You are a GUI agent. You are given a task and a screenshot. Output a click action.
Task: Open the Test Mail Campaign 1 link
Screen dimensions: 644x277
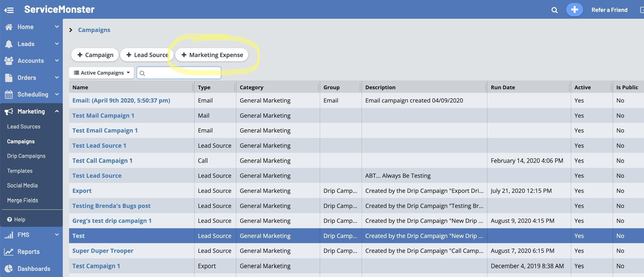(103, 115)
